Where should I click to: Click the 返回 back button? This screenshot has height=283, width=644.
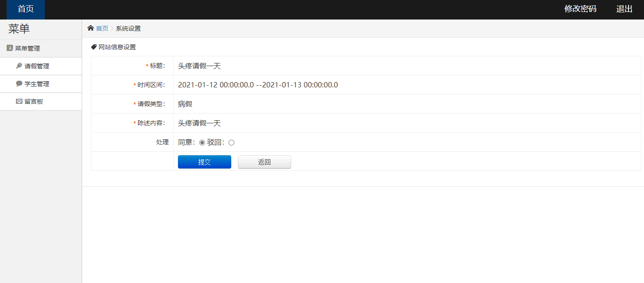pos(264,161)
